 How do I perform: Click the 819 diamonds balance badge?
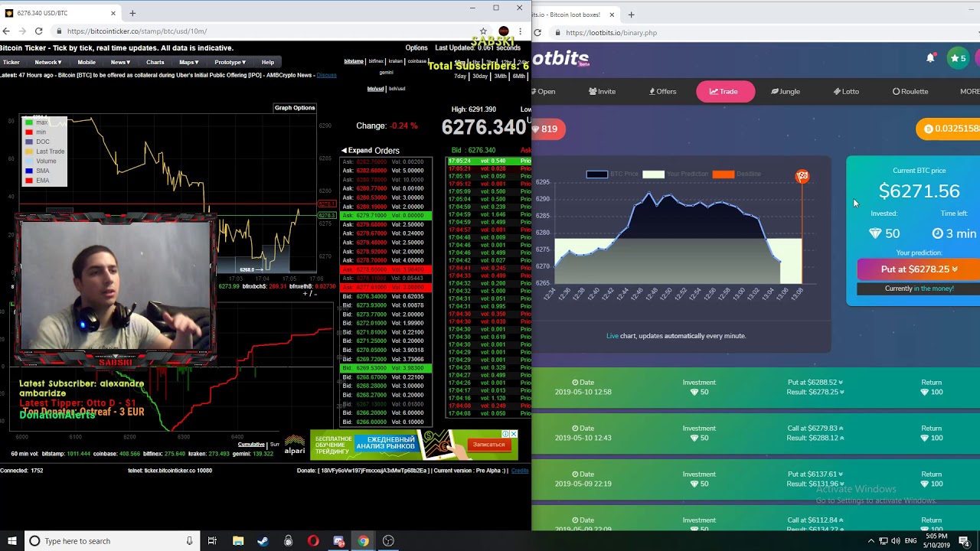tap(548, 129)
